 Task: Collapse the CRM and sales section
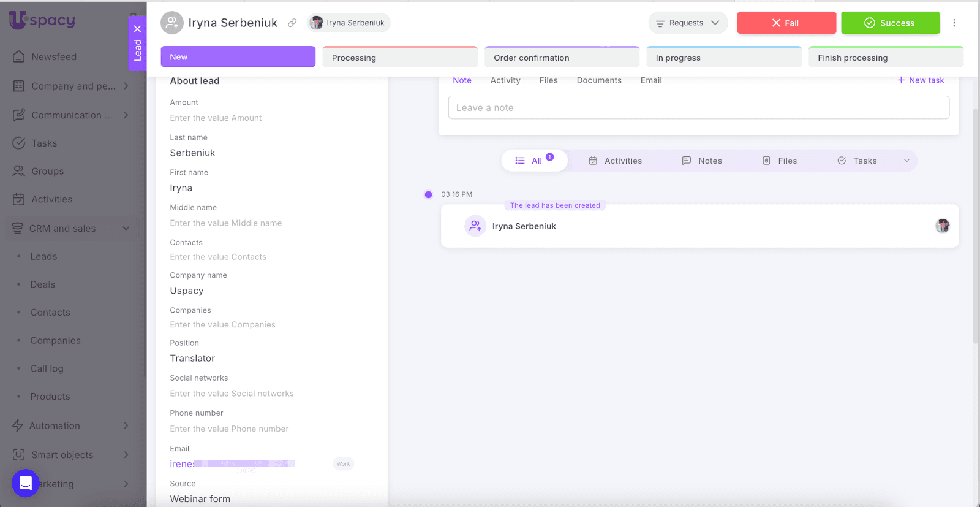click(x=126, y=228)
